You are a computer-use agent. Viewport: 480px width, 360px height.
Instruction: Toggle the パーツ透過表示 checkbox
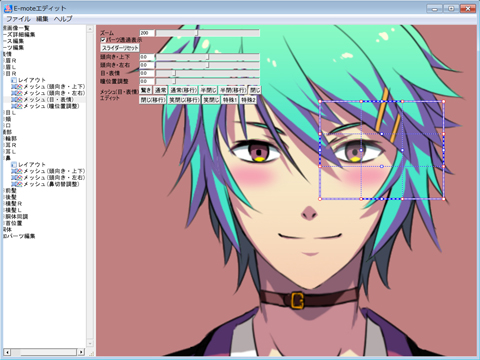point(103,40)
